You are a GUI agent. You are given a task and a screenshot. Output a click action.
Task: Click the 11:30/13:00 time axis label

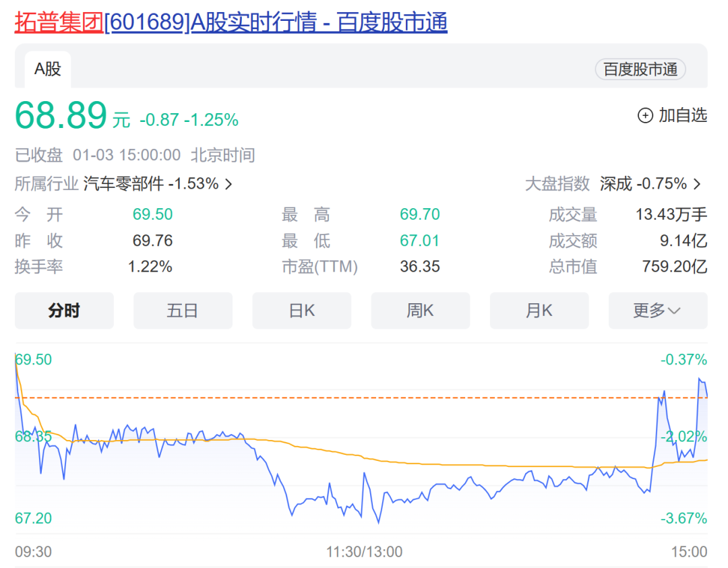coord(364,552)
